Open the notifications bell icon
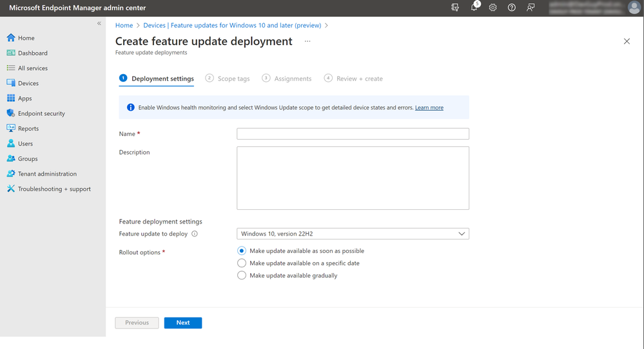This screenshot has height=349, width=644. 474,8
